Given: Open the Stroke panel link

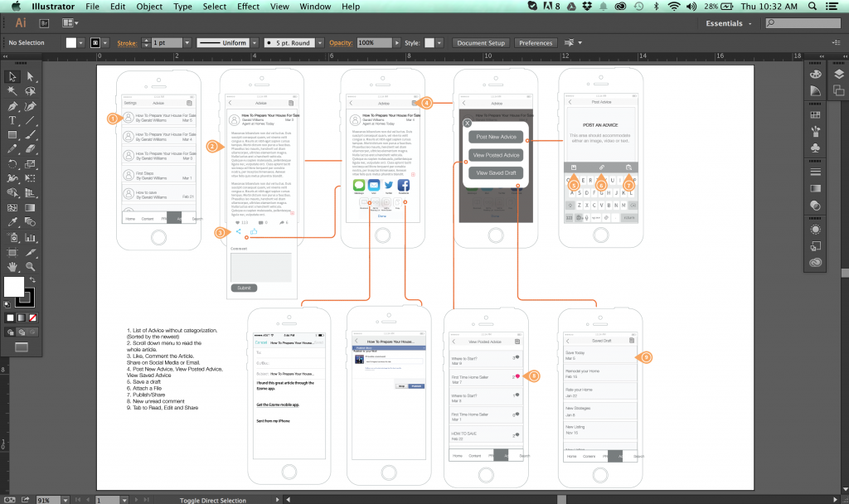Looking at the screenshot, I should 127,43.
